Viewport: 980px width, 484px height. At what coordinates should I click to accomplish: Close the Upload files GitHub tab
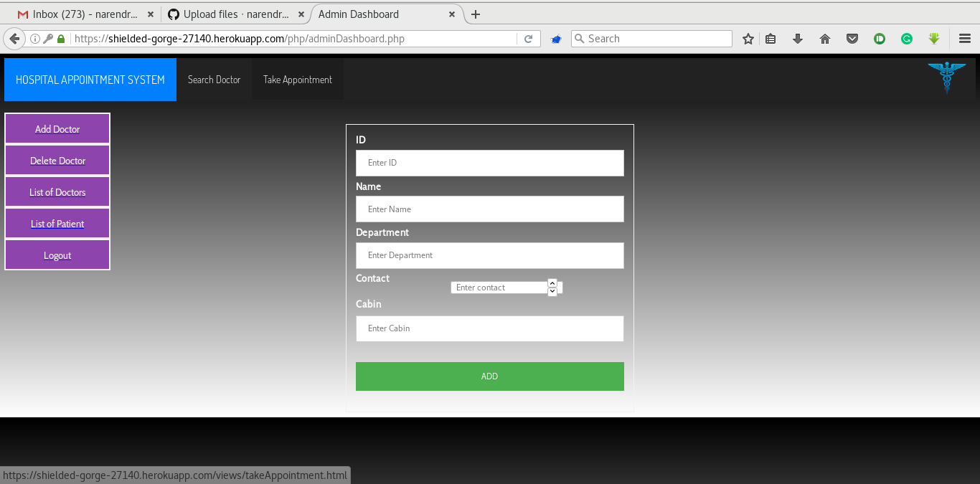tap(301, 14)
